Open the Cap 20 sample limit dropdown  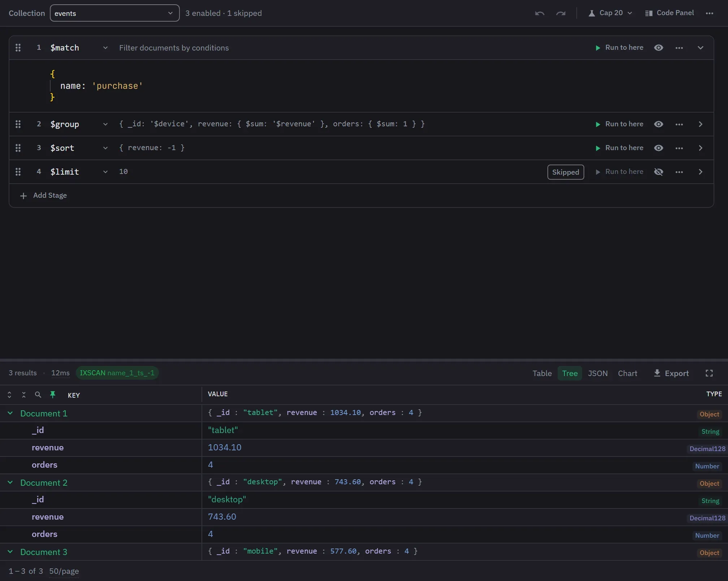(x=610, y=13)
